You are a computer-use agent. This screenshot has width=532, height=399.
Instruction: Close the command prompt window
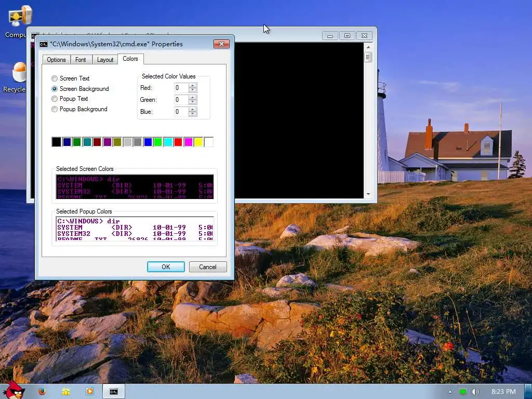tap(364, 36)
